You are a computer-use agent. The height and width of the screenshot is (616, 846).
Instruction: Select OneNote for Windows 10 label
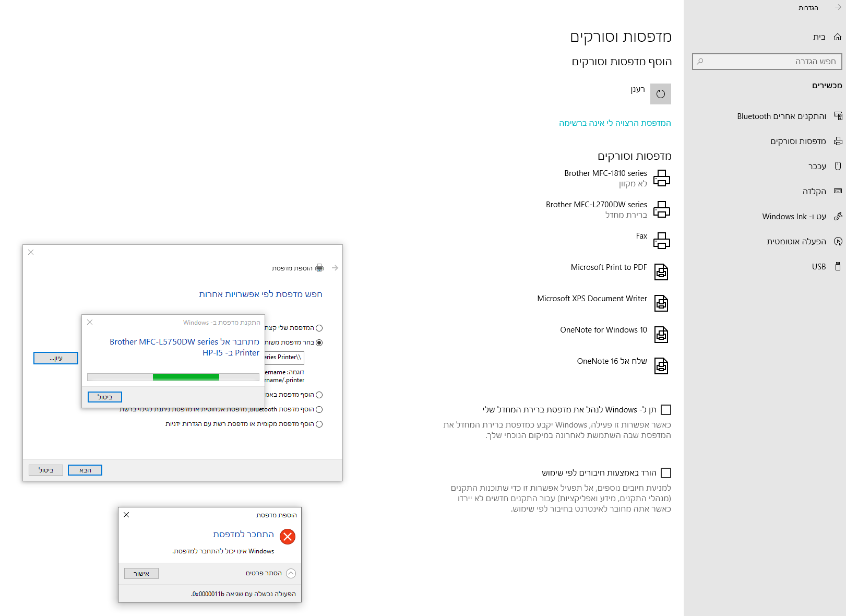tap(603, 330)
